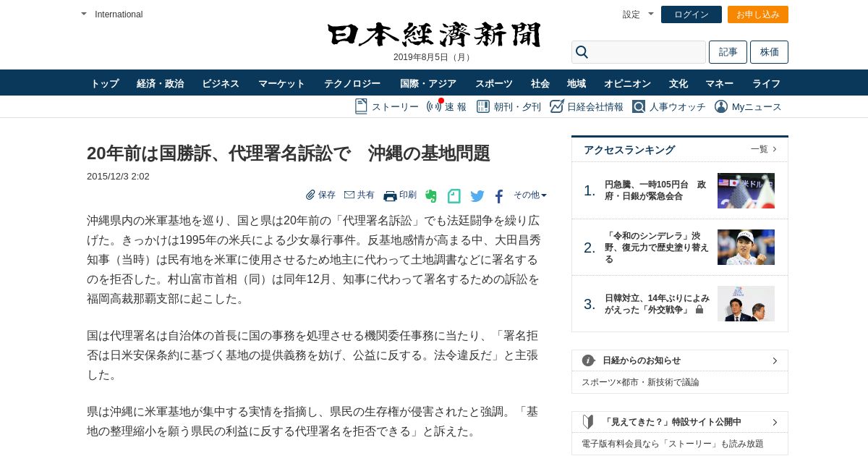Click the 「見えてきた？」 banner icon
This screenshot has height=456, width=868.
[x=588, y=422]
